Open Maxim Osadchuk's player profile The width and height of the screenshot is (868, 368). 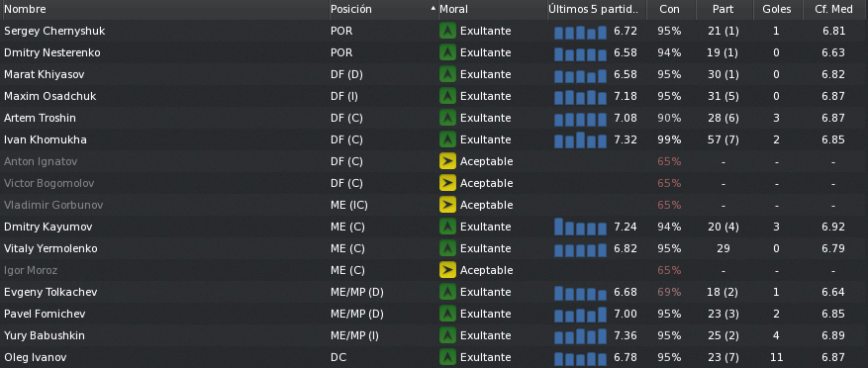tap(49, 96)
